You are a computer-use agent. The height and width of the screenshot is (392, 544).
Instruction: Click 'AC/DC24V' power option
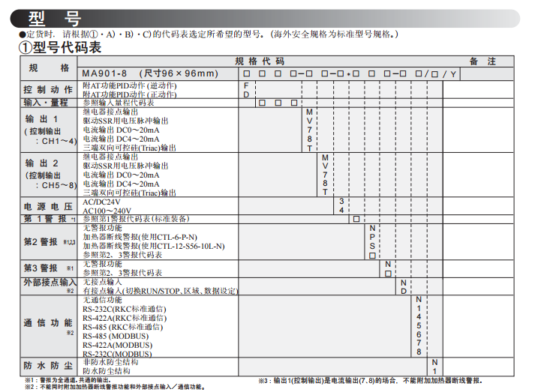coord(101,202)
